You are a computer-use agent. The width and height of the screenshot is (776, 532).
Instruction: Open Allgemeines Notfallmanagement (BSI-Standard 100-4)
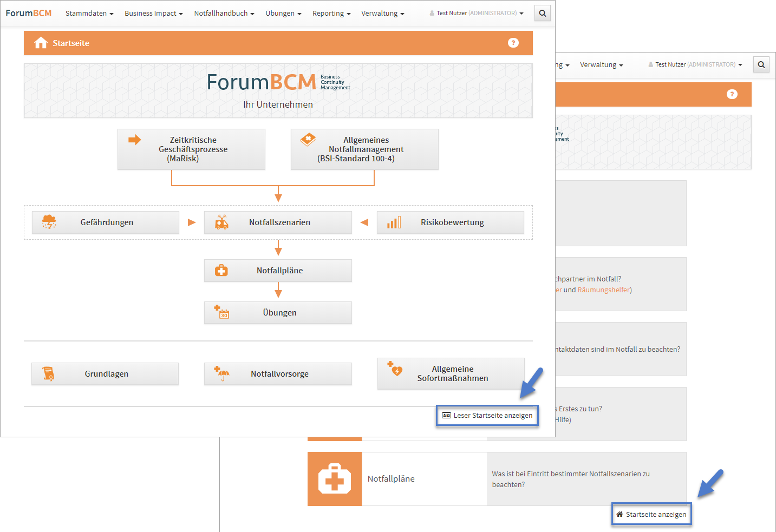click(364, 149)
